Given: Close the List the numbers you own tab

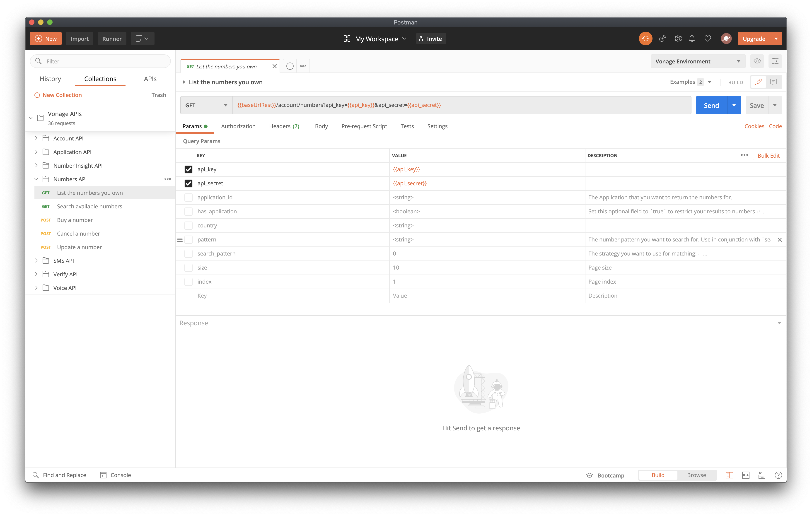Looking at the screenshot, I should coord(275,66).
